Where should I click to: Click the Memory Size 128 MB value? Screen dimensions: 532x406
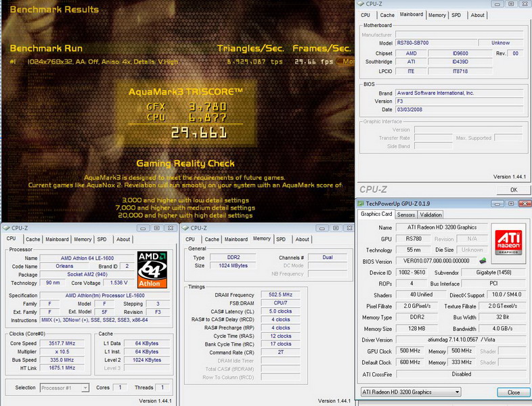[x=417, y=329]
